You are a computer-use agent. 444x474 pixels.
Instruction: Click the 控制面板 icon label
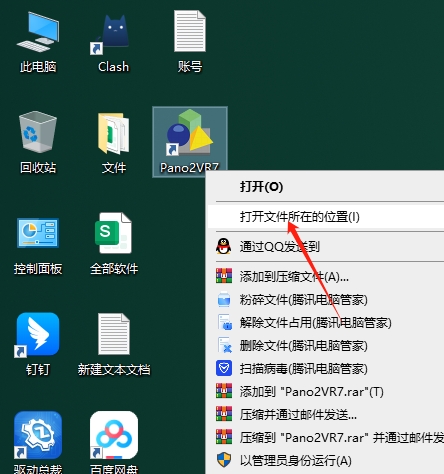tap(38, 268)
